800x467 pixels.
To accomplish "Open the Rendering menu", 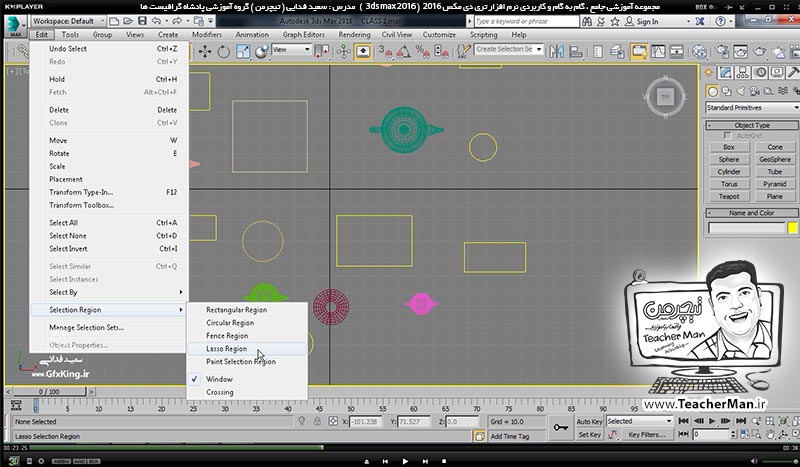I will (x=354, y=35).
